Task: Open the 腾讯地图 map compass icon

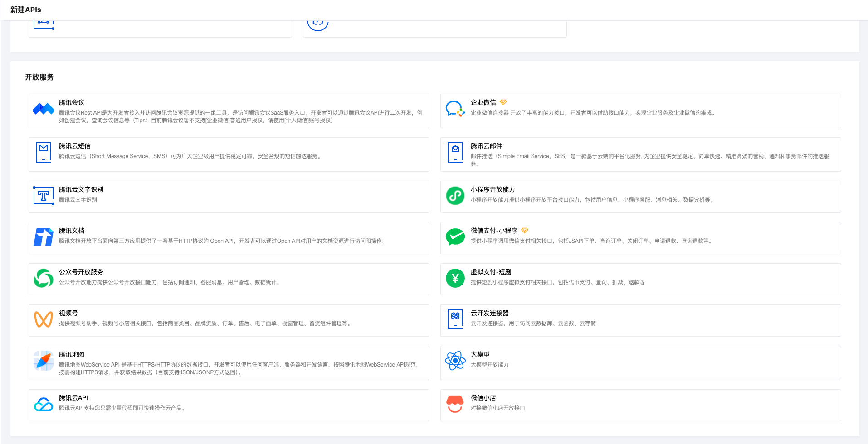Action: pos(44,361)
